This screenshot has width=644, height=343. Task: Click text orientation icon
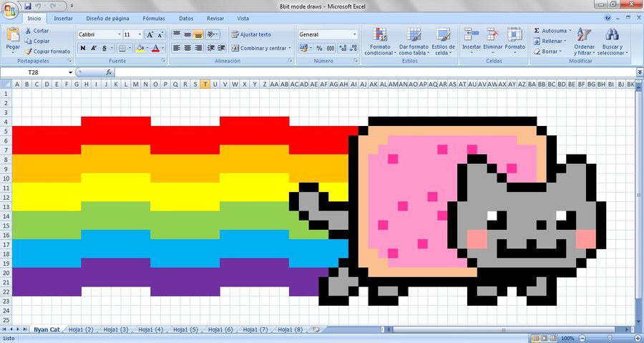pos(213,34)
